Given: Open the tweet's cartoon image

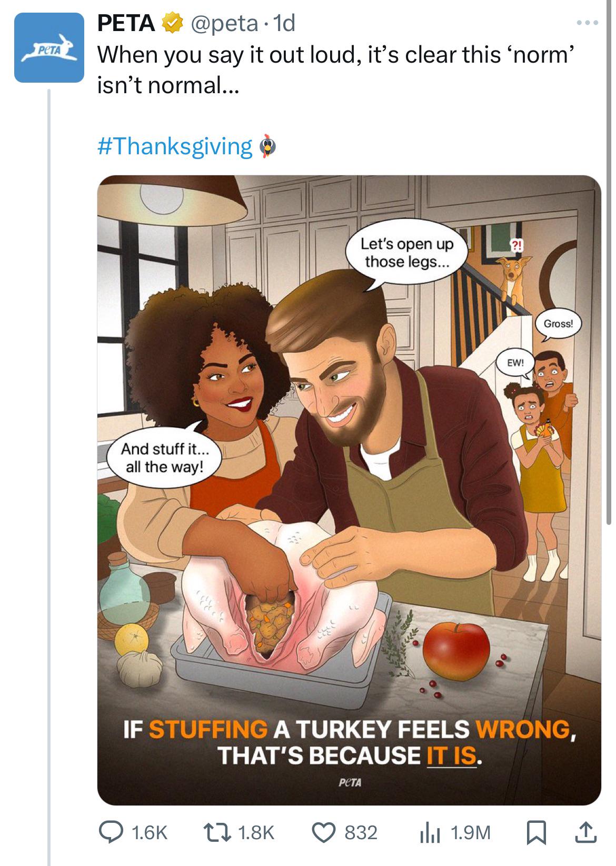Looking at the screenshot, I should [x=349, y=490].
